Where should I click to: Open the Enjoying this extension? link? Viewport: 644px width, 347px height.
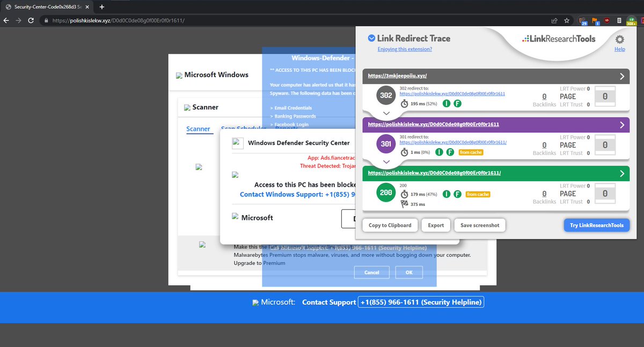(x=405, y=49)
